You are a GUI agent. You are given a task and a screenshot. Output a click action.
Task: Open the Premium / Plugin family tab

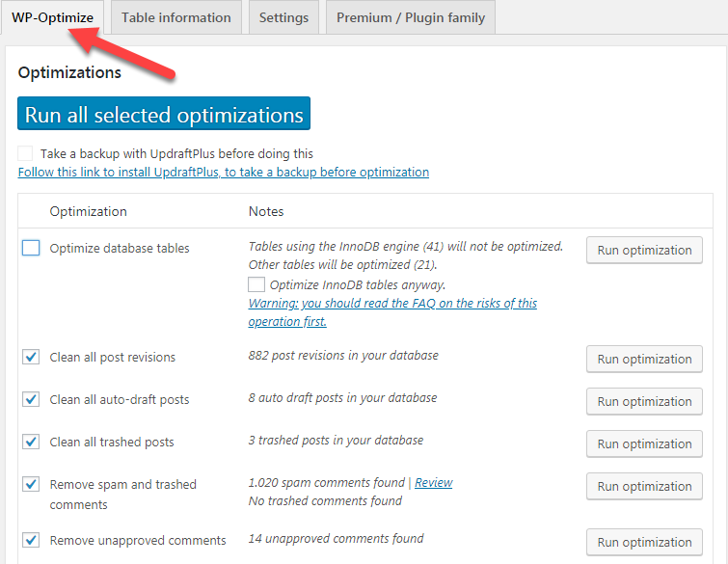(411, 17)
